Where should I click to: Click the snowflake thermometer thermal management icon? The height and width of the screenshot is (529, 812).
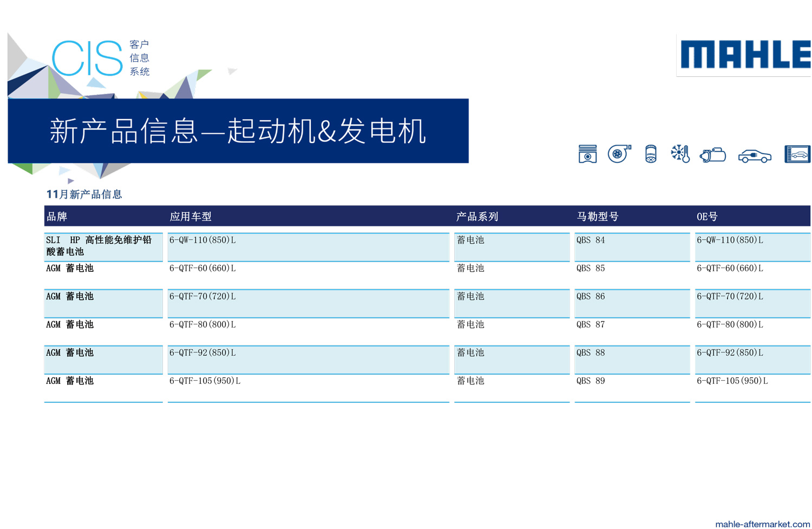680,154
